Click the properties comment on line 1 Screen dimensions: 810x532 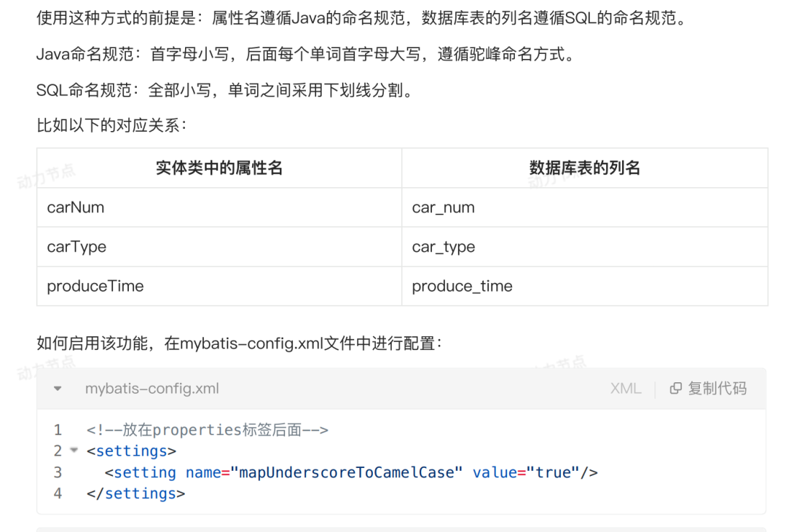click(x=207, y=430)
